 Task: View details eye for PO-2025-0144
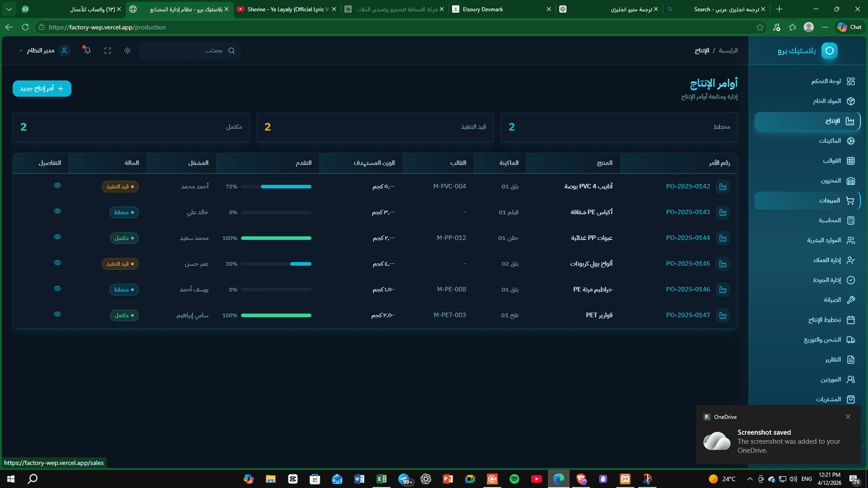pyautogui.click(x=58, y=237)
